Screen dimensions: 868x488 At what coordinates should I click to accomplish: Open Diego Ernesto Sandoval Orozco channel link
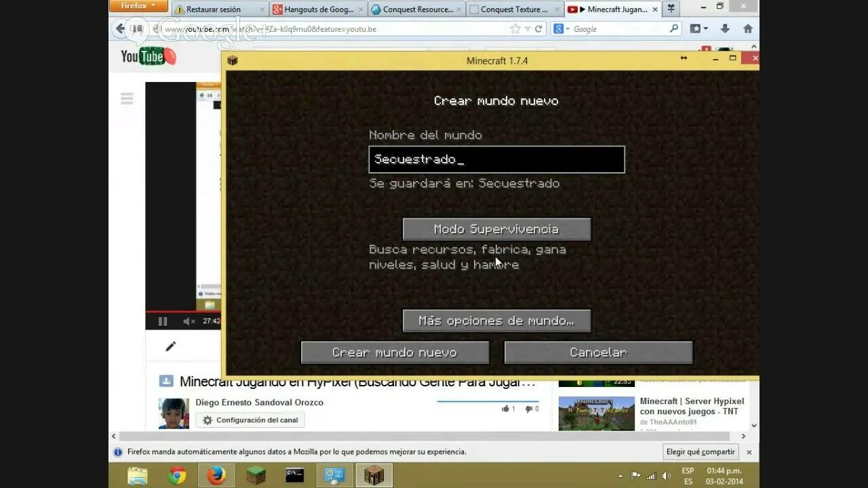(x=259, y=403)
